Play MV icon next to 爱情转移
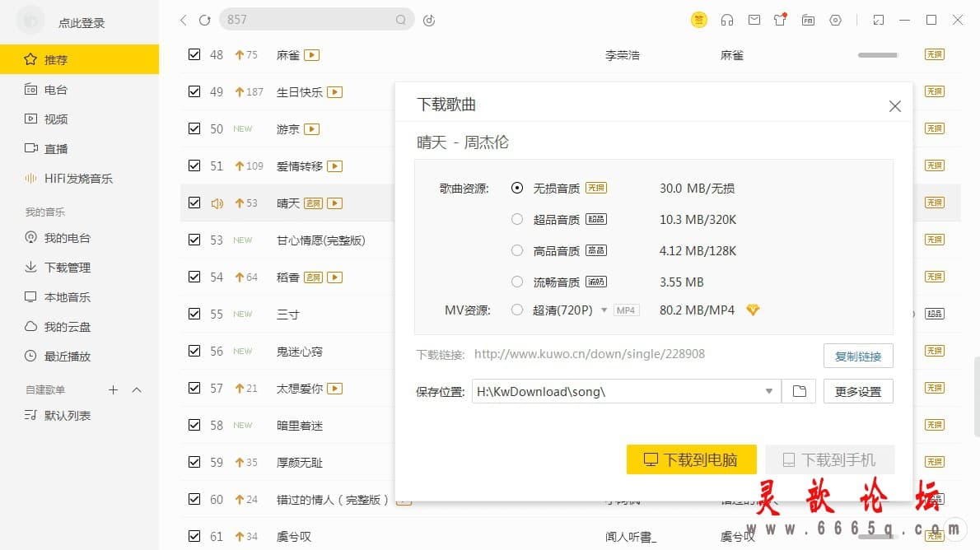The image size is (980, 550). (x=335, y=165)
